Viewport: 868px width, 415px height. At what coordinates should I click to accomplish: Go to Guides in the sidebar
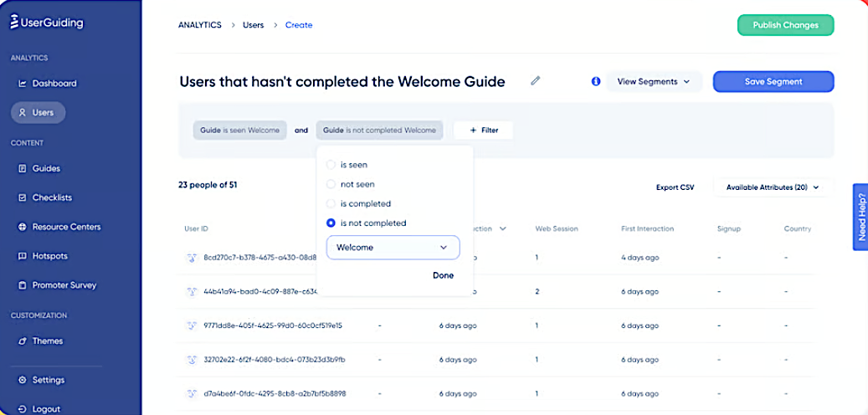[40, 168]
